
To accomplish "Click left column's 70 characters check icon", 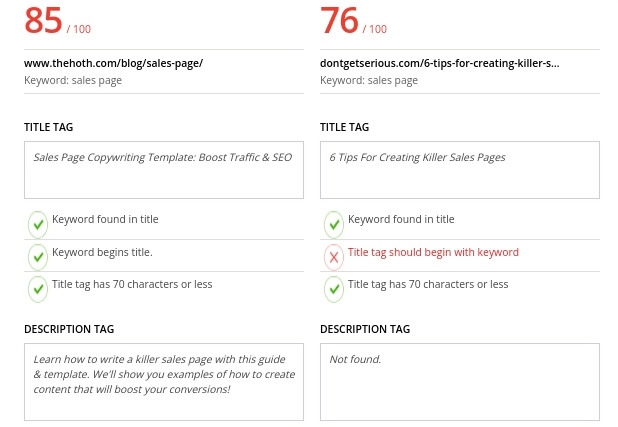I will tap(37, 289).
